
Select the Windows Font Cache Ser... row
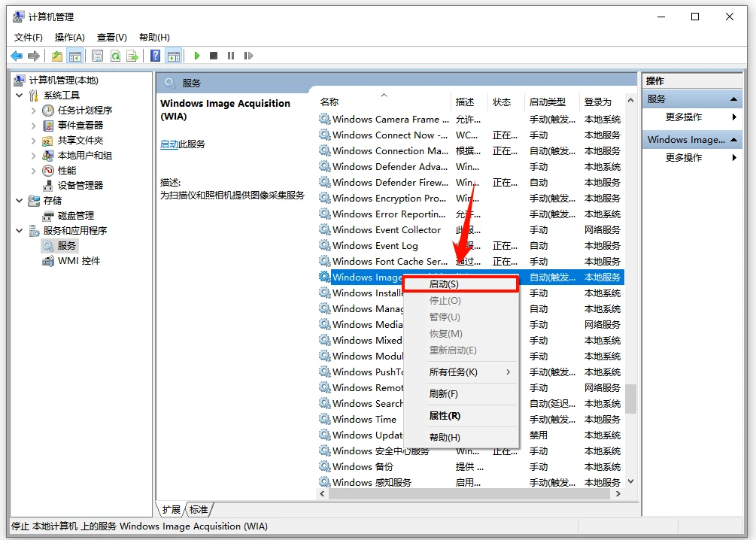(x=472, y=261)
